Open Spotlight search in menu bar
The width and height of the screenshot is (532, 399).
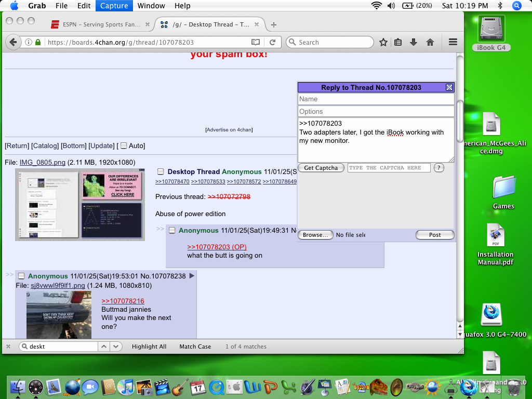pyautogui.click(x=517, y=5)
